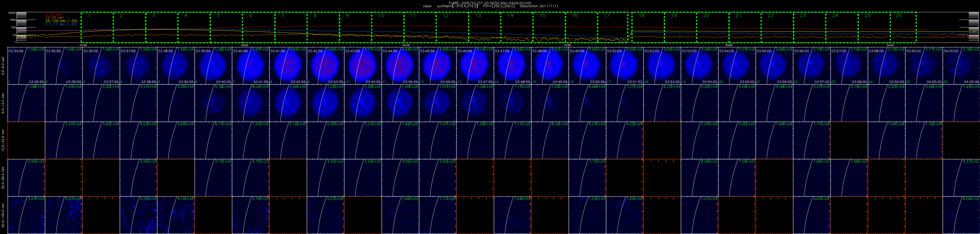The width and height of the screenshot is (980, 234).
Task: Open the 6.0-12.0 keV image labeled 3.15E+04
Action: tap(849, 103)
